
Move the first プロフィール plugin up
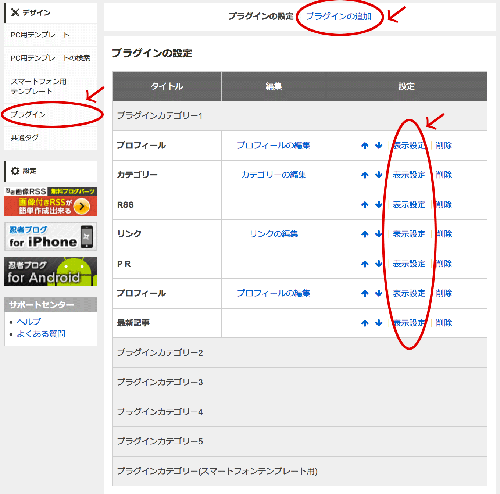(365, 145)
